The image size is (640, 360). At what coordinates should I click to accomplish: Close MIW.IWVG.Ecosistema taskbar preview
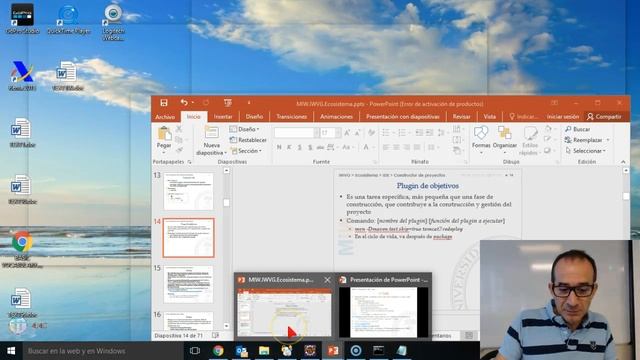pos(327,280)
